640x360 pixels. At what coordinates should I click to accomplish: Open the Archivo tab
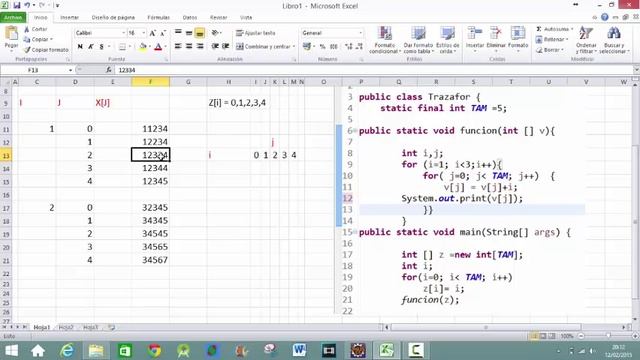13,18
